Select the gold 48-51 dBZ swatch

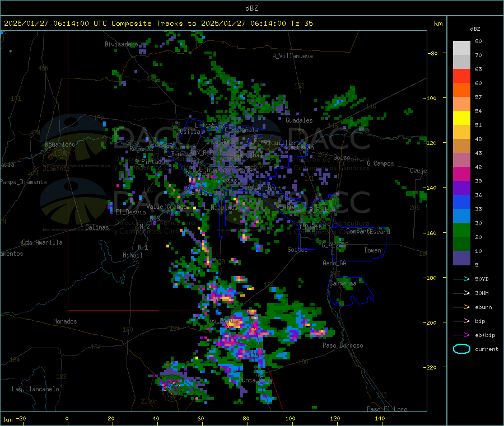[461, 132]
